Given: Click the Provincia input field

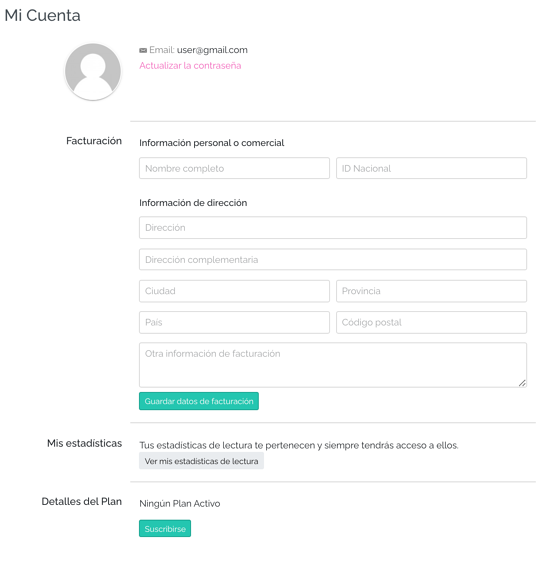Looking at the screenshot, I should coord(431,291).
